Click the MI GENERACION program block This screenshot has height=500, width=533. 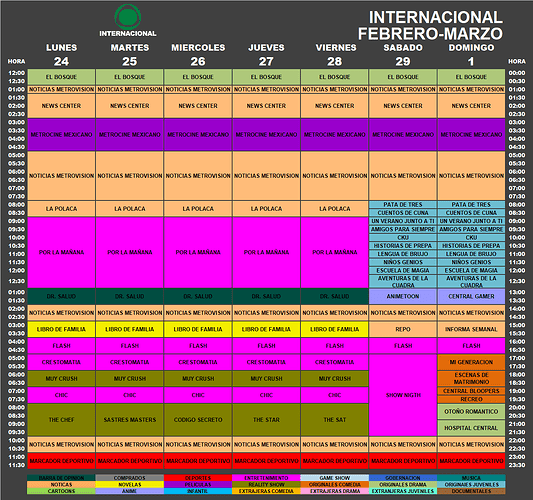pos(471,362)
